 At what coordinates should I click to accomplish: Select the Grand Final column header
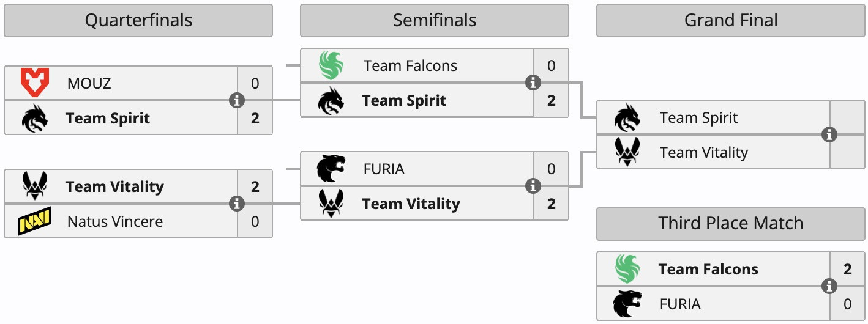coord(731,21)
